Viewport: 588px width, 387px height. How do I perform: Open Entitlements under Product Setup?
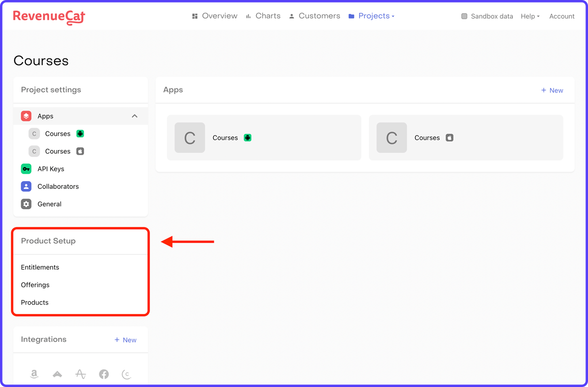click(40, 267)
